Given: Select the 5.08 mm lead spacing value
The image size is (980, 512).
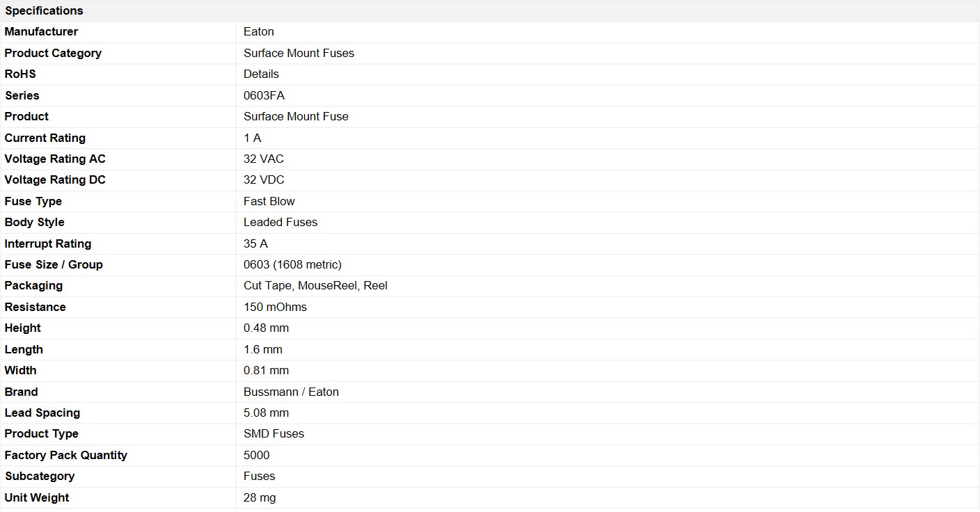Looking at the screenshot, I should click(266, 413).
